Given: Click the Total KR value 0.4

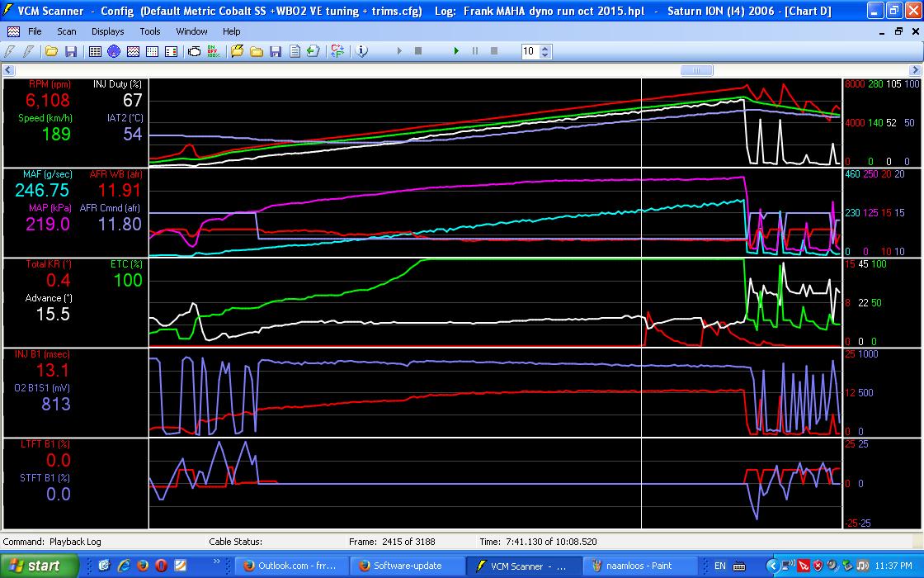Looking at the screenshot, I should coord(59,280).
